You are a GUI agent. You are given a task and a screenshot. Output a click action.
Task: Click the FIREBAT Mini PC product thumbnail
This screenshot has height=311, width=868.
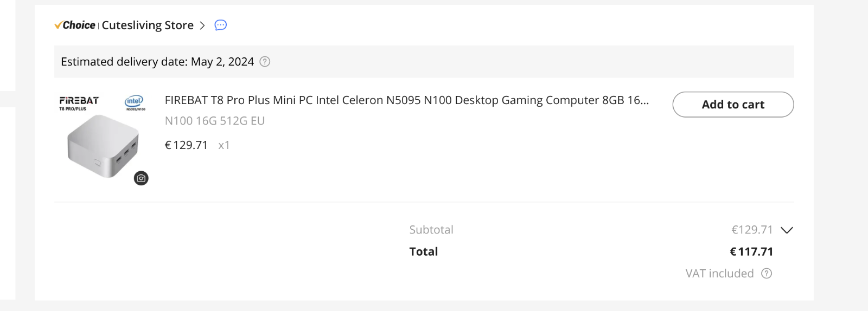(102, 138)
